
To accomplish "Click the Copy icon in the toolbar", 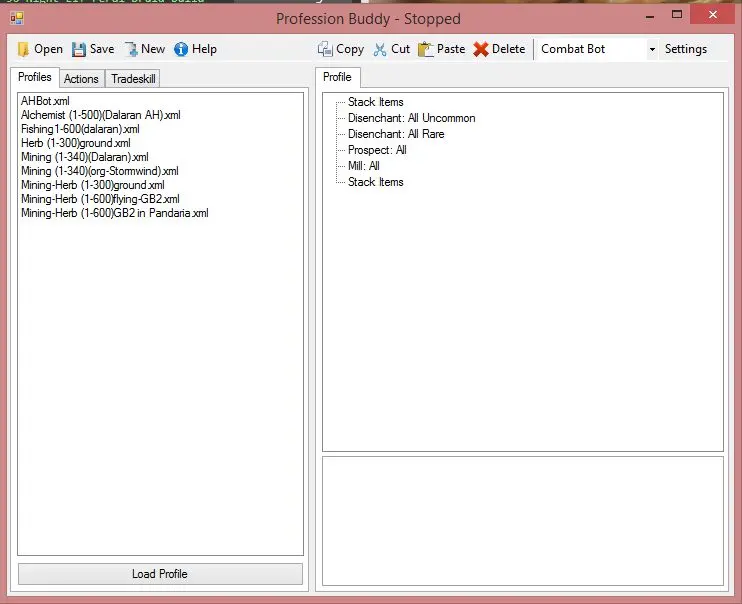I will tap(325, 49).
